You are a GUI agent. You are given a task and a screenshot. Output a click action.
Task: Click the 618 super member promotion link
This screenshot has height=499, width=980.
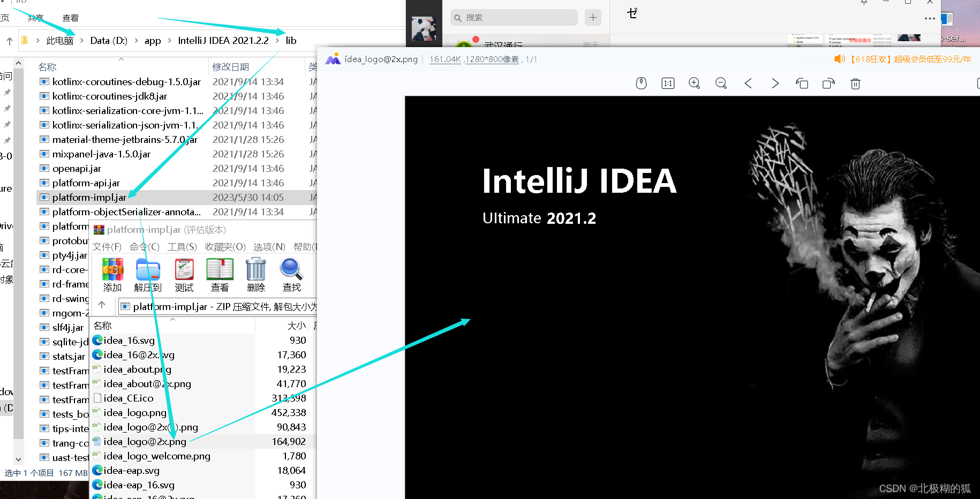point(910,59)
